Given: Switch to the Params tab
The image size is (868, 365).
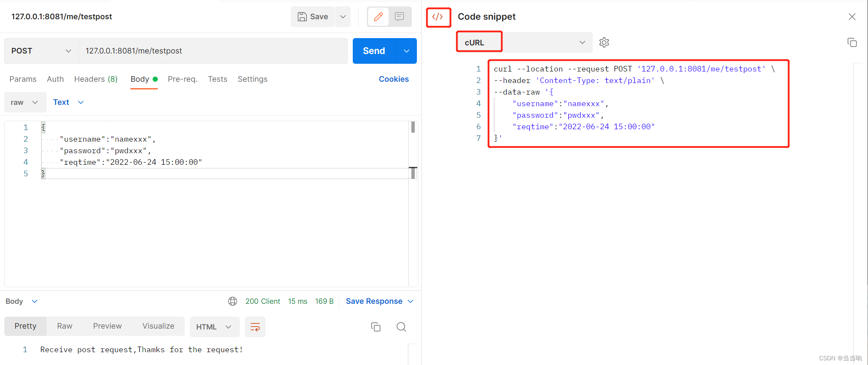Looking at the screenshot, I should coord(23,79).
